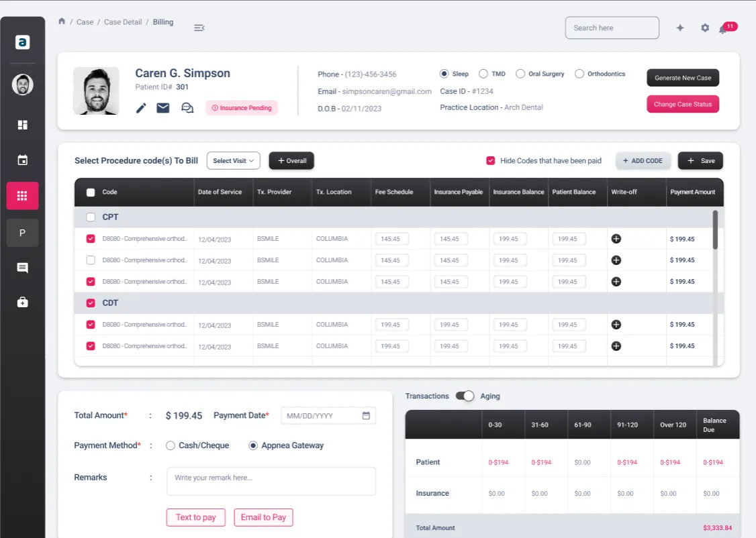Open the user profile avatar in sidebar
This screenshot has height=538, width=756.
22,85
